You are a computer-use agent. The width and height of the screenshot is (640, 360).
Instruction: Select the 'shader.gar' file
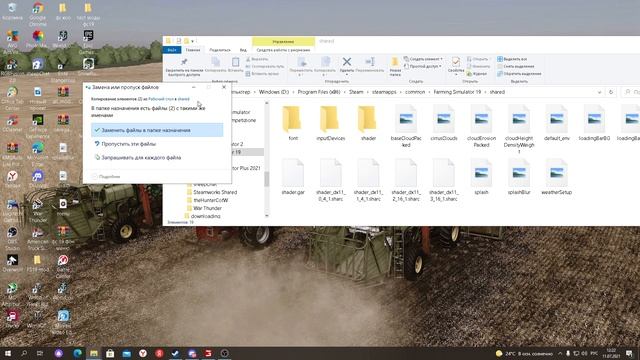[293, 177]
